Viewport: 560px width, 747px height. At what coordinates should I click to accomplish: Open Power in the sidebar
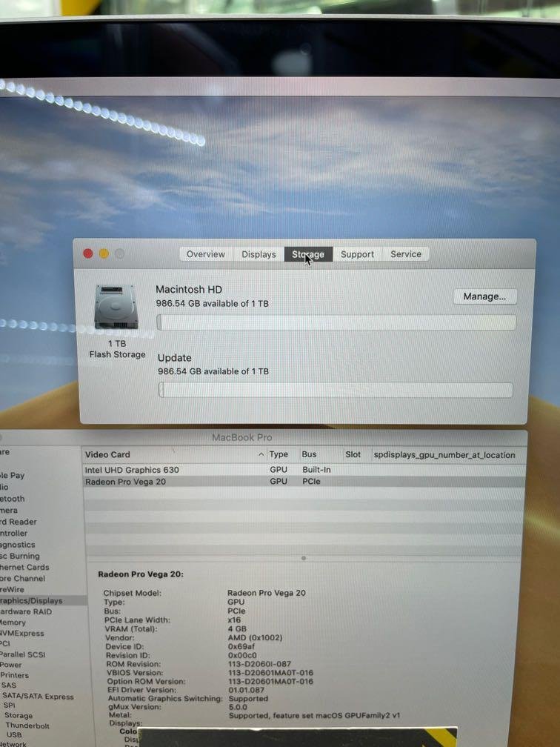pos(11,665)
